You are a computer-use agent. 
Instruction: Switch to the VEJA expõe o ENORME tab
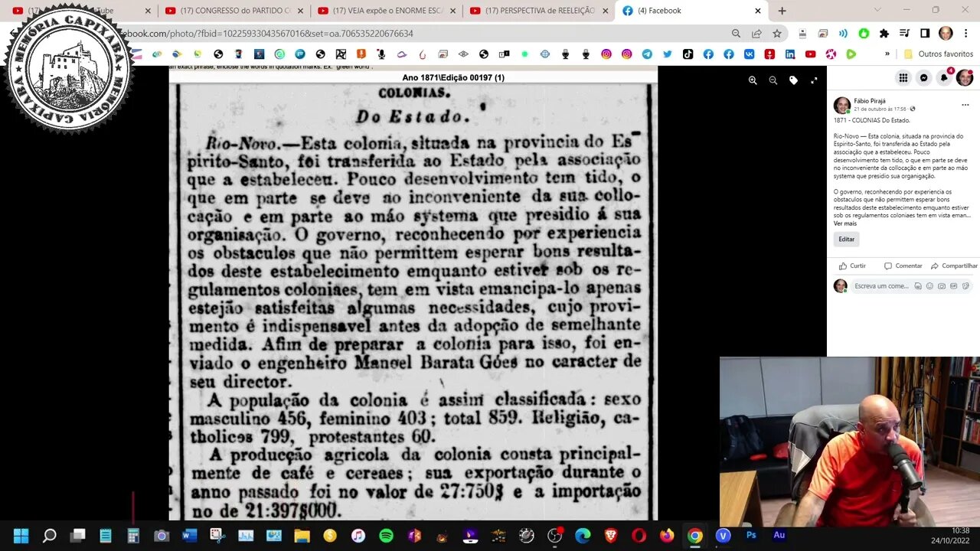[387, 11]
